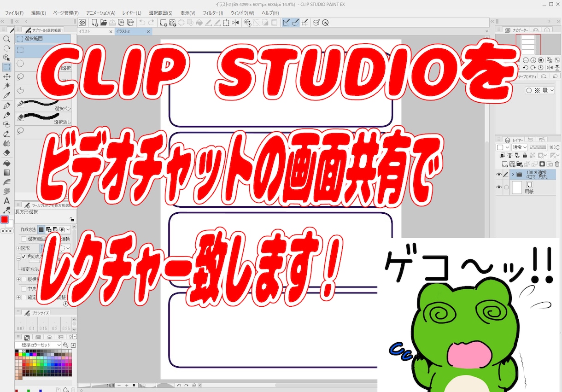
Task: Click the New file toolbar icon
Action: pos(94,22)
